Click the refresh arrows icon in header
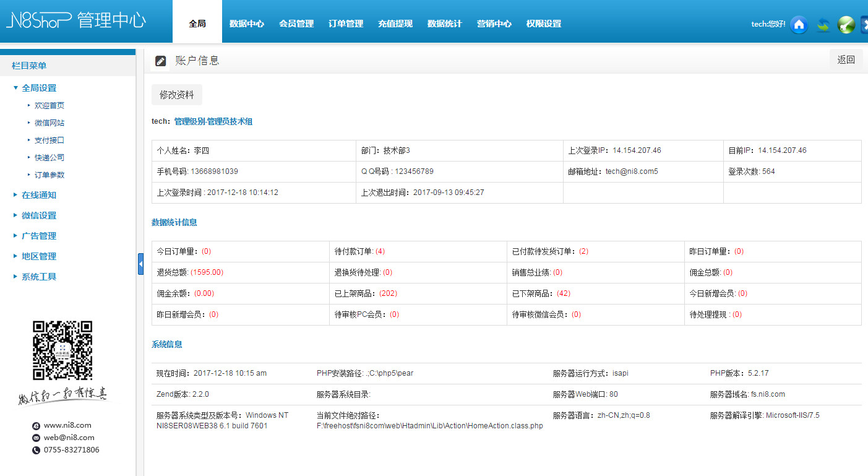The height and width of the screenshot is (476, 868). point(823,25)
